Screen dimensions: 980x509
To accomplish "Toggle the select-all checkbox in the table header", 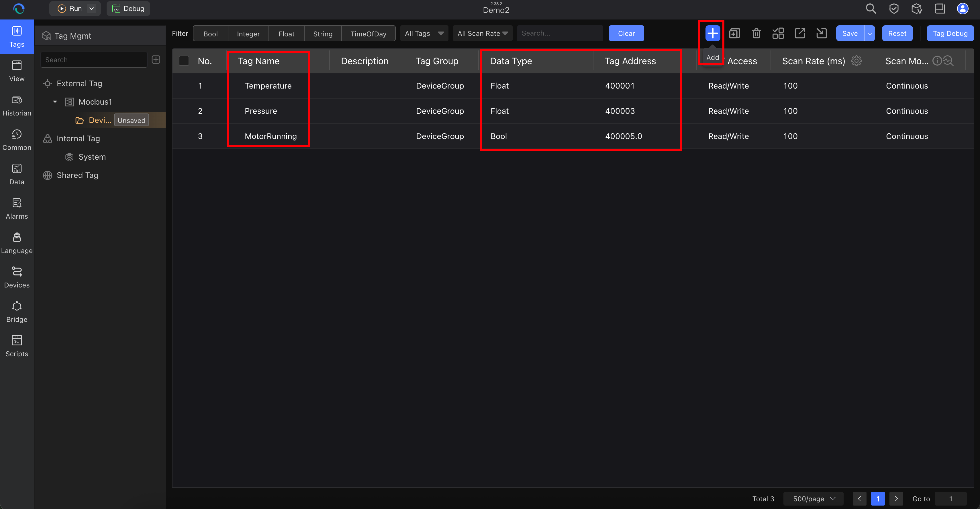I will point(184,61).
